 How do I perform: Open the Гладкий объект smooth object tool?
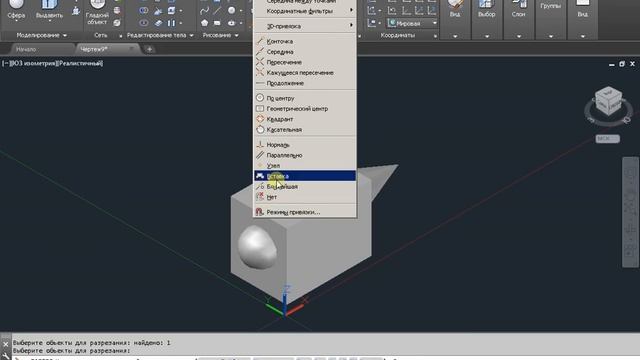point(97,13)
